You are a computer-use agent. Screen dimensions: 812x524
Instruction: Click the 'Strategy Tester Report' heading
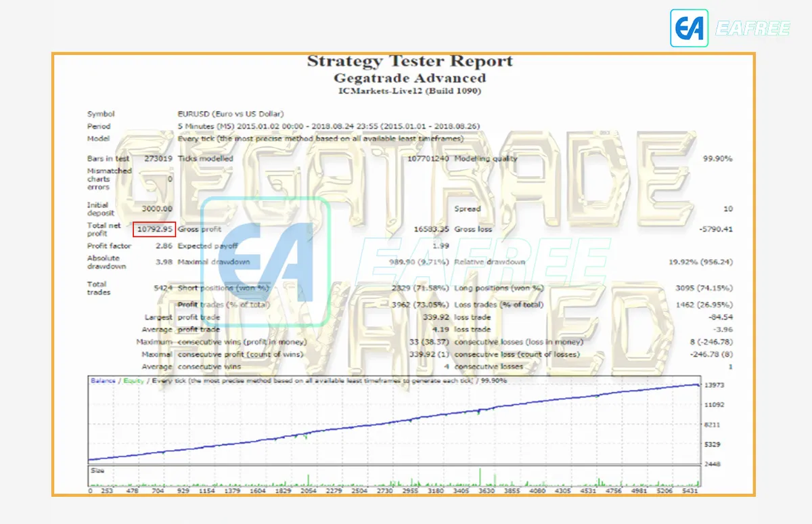click(410, 61)
